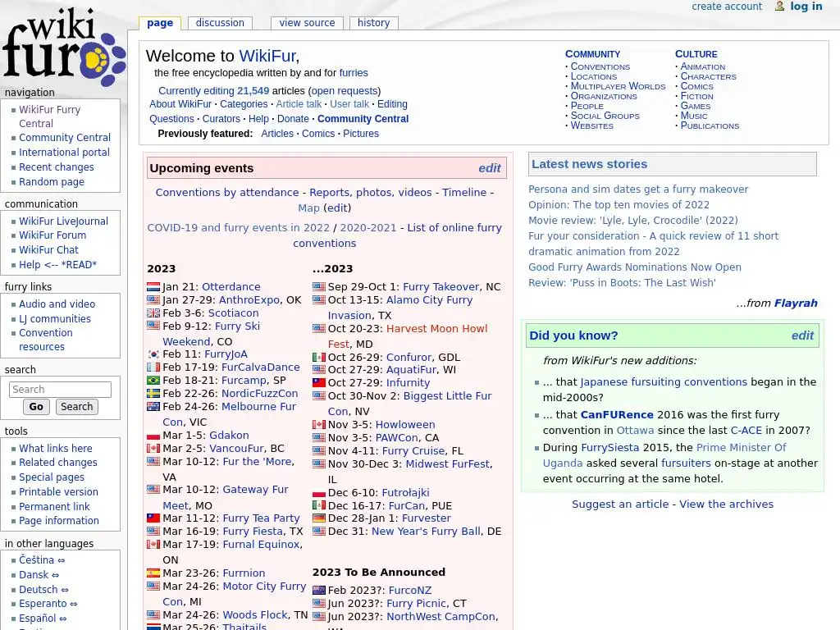The height and width of the screenshot is (630, 840).
Task: Open the Midwest FurFest event link
Action: click(449, 464)
